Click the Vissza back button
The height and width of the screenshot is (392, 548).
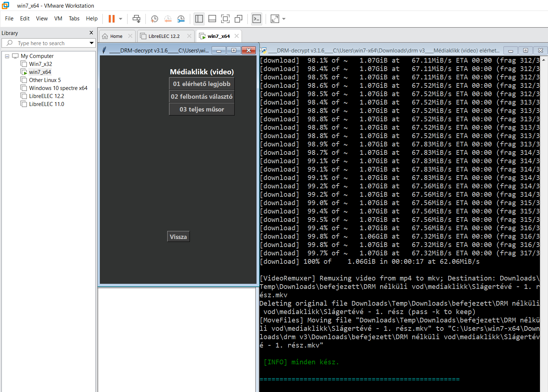178,236
